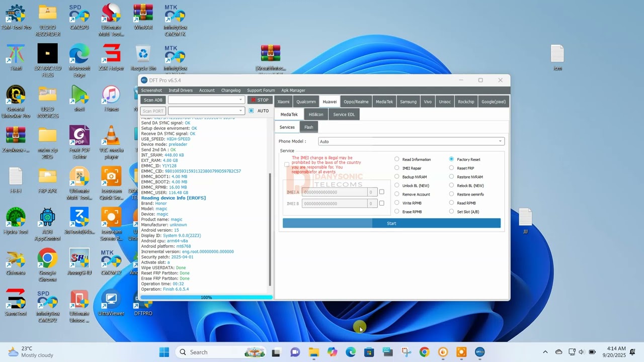Select the CM2MT2 desktop shortcut

point(111,262)
